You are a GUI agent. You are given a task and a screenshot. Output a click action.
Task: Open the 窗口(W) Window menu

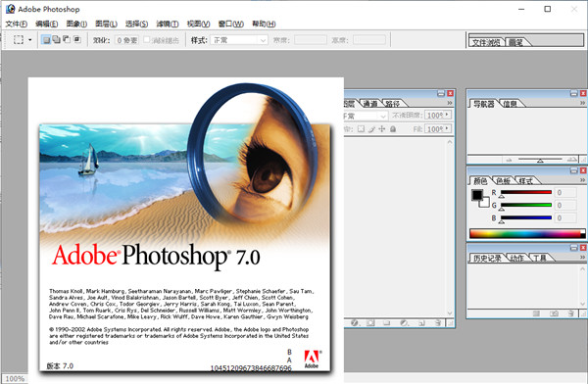point(231,24)
